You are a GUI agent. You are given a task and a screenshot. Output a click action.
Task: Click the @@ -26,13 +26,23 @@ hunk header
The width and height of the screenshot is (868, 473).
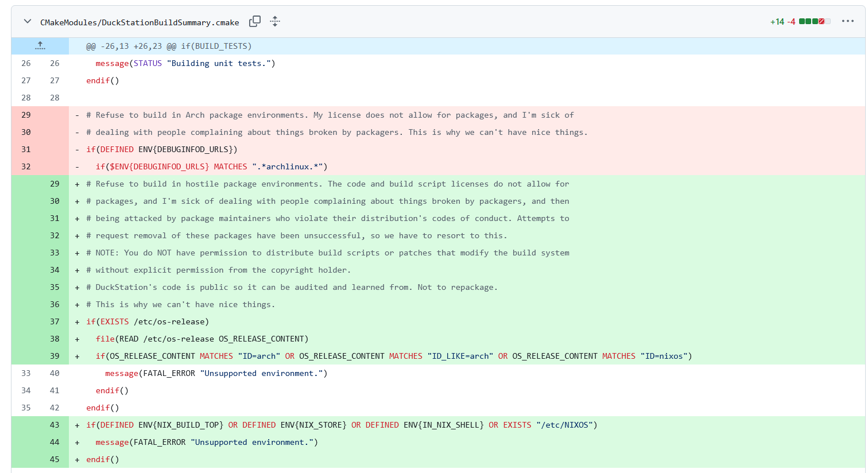tap(169, 46)
